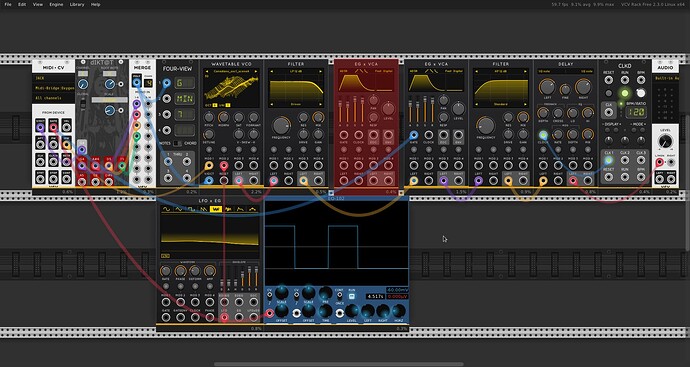Screen dimensions: 690x367
Task: Click the Delay RIGHT time knob
Action: [x=583, y=87]
